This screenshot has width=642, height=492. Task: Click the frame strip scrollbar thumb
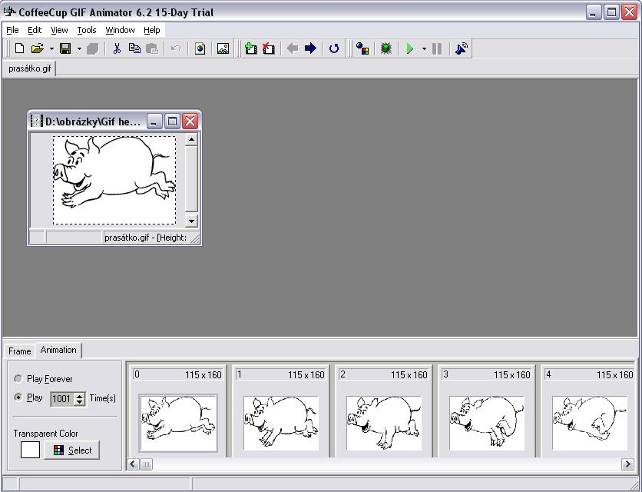pyautogui.click(x=146, y=464)
